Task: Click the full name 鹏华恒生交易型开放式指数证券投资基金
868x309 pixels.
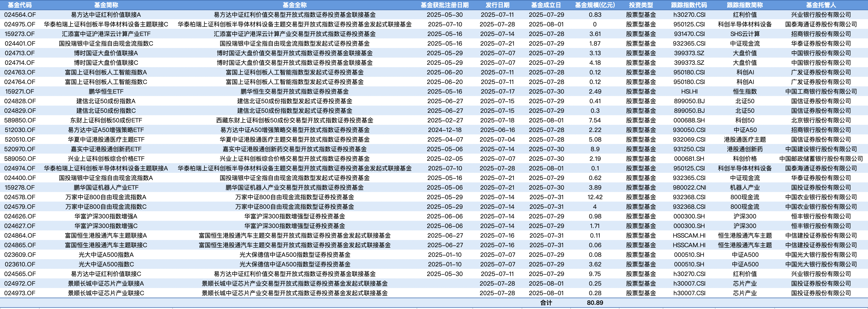Action: pos(294,92)
